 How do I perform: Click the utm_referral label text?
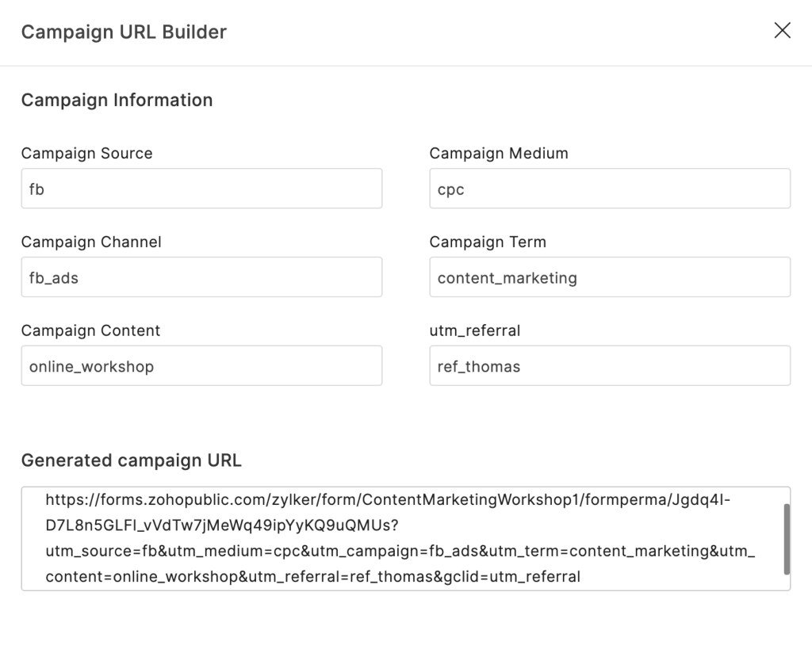[x=475, y=330]
